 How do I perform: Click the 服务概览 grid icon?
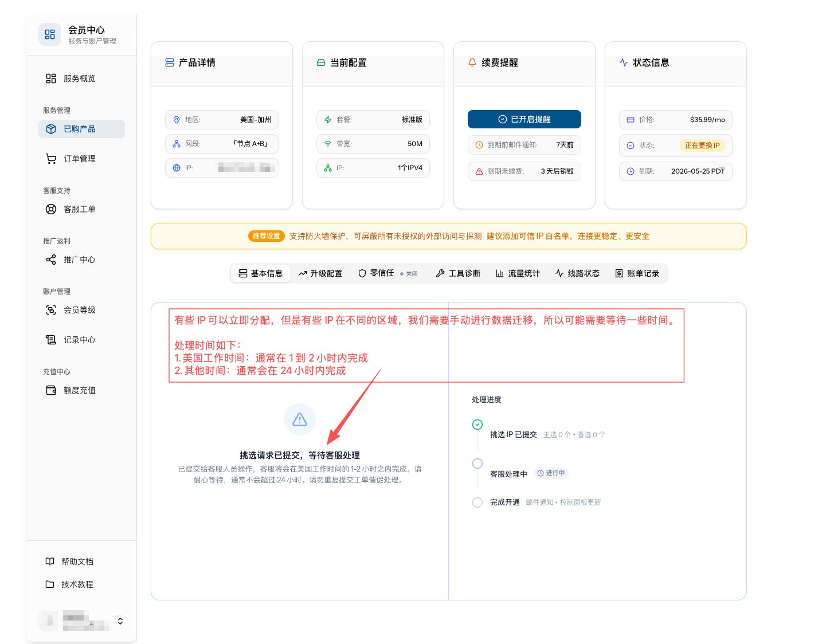pyautogui.click(x=51, y=78)
